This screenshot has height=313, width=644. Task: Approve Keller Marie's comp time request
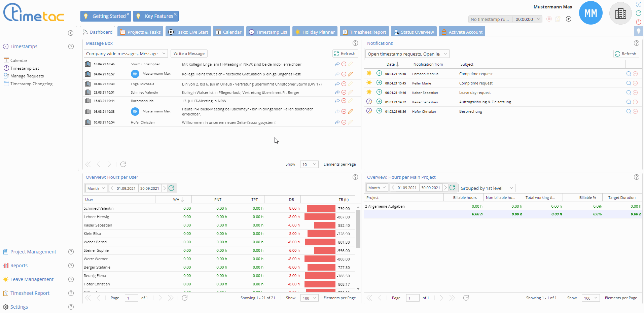click(379, 83)
